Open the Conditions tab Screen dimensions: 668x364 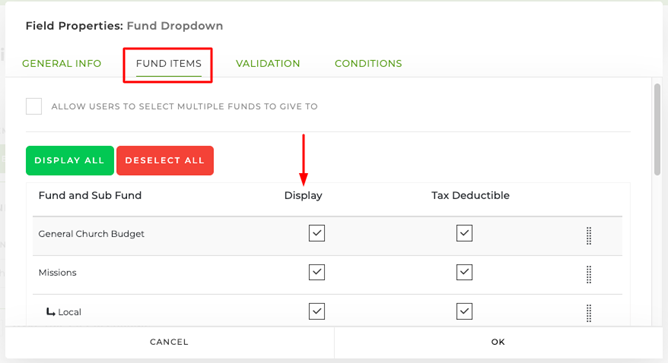point(368,64)
